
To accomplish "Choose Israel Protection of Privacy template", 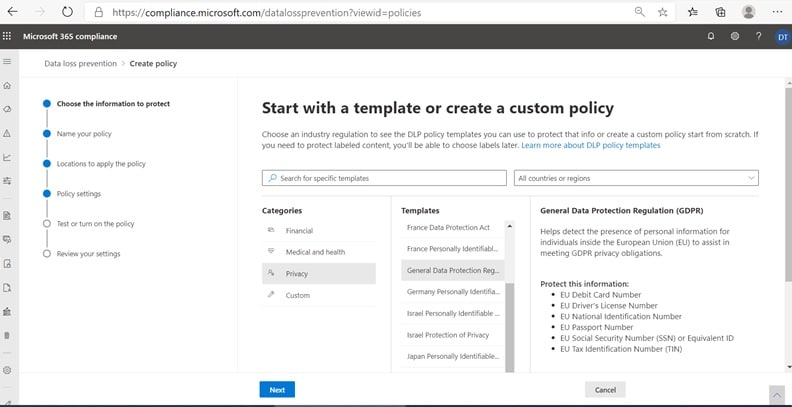I will 452,335.
